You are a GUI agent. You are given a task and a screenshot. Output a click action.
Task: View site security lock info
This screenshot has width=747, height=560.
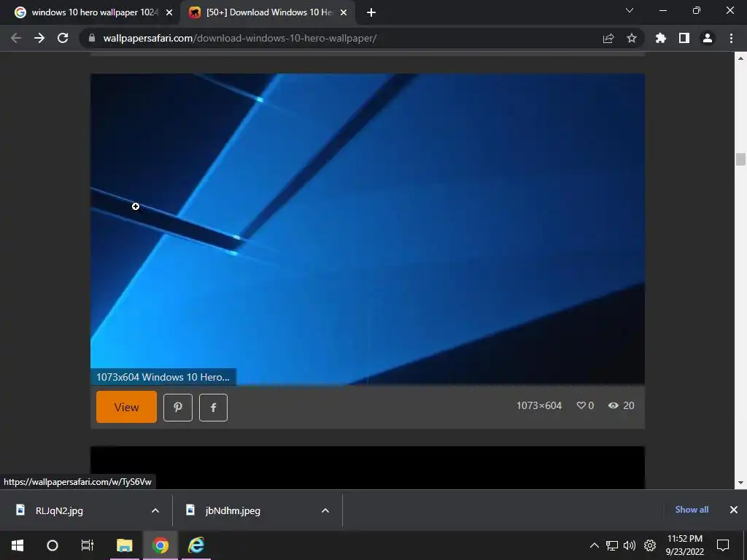point(92,38)
